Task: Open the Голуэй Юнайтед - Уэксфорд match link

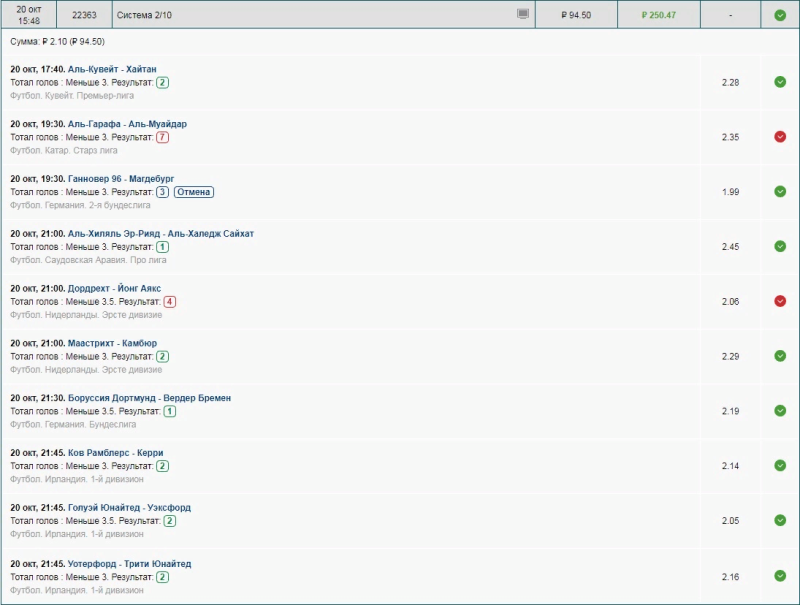Action: 129,508
